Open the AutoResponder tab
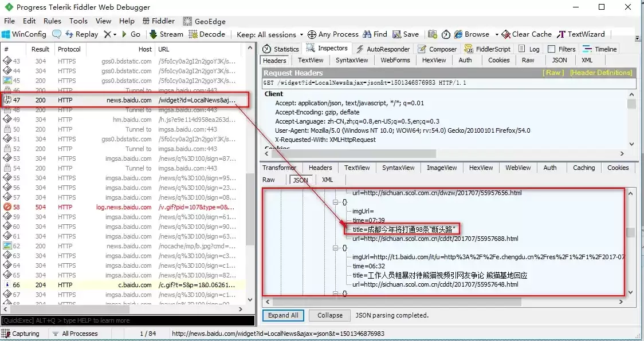Image resolution: width=644 pixels, height=341 pixels. pyautogui.click(x=383, y=49)
